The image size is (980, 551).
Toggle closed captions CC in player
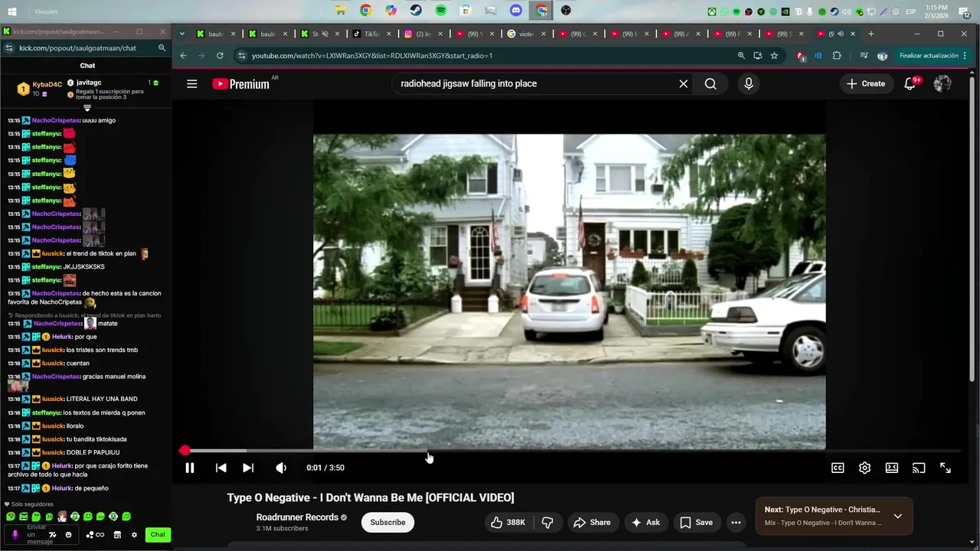[x=838, y=468]
